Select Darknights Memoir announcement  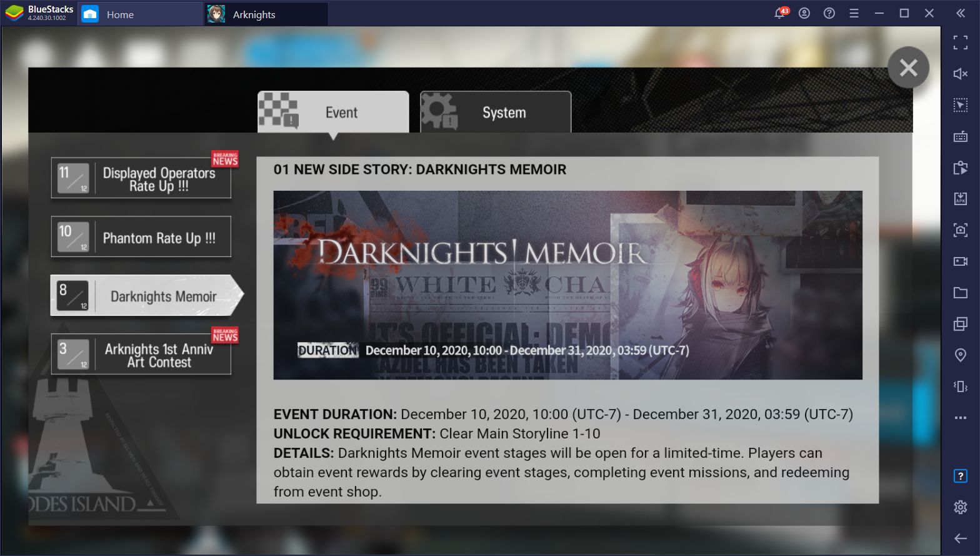147,295
